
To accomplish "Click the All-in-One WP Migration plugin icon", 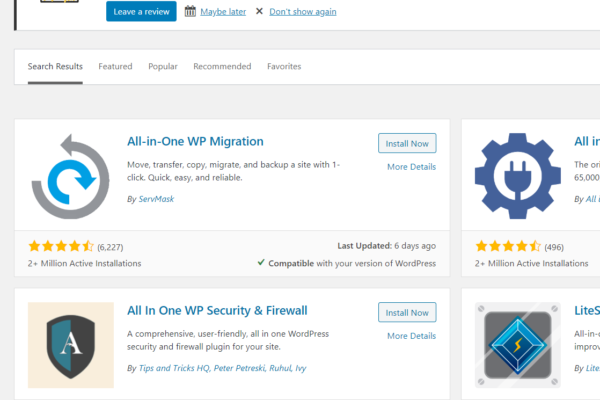I will pyautogui.click(x=71, y=176).
